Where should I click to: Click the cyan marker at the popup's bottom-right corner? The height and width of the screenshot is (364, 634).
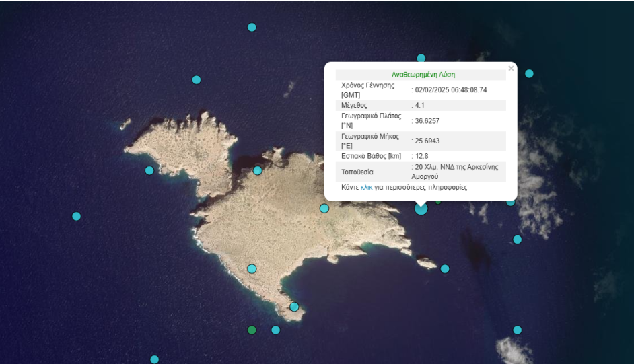pos(511,201)
